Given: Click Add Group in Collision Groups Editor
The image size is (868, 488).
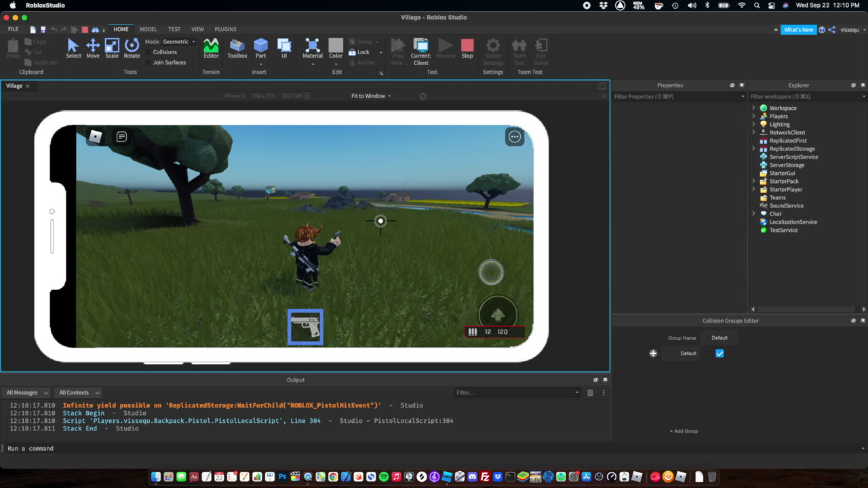Looking at the screenshot, I should (x=684, y=431).
